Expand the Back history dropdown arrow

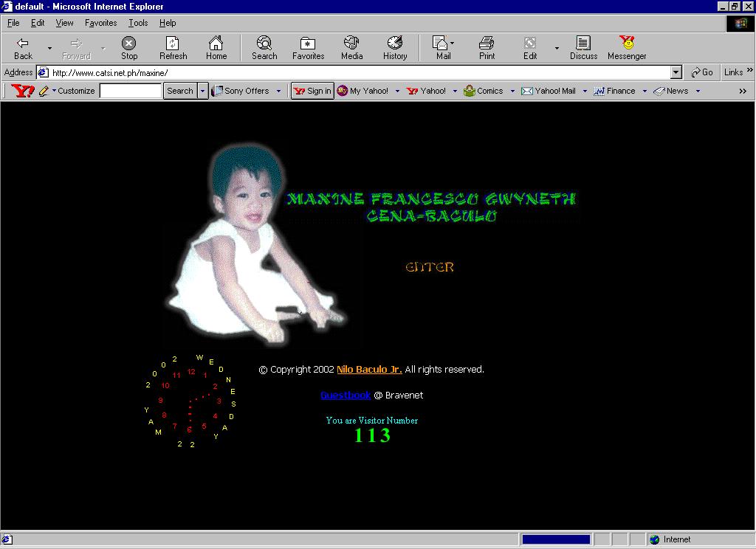click(x=49, y=48)
